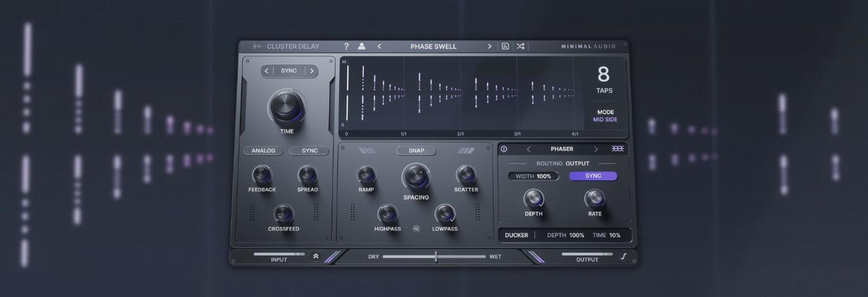The image size is (868, 297).
Task: Toggle the Phaser effect power icon
Action: pos(504,149)
